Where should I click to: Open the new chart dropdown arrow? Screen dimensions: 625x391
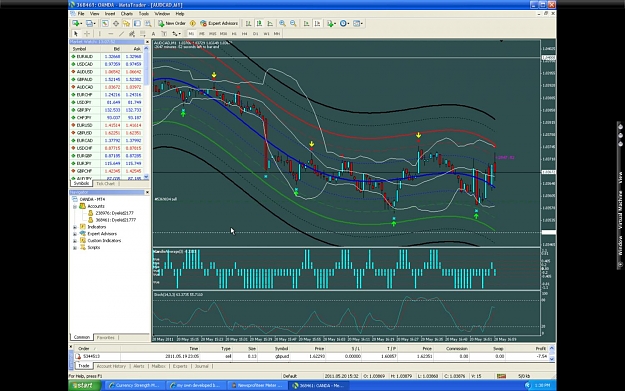82,24
